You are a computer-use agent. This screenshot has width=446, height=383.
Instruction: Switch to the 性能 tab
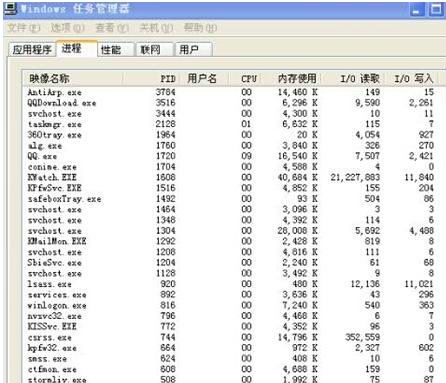pyautogui.click(x=116, y=50)
